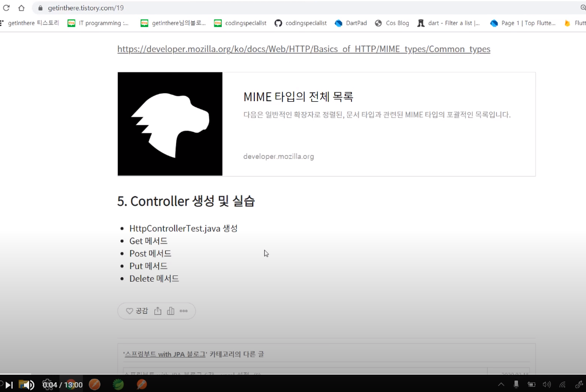Like the post with the 공감 heart
The image size is (586, 392).
137,311
